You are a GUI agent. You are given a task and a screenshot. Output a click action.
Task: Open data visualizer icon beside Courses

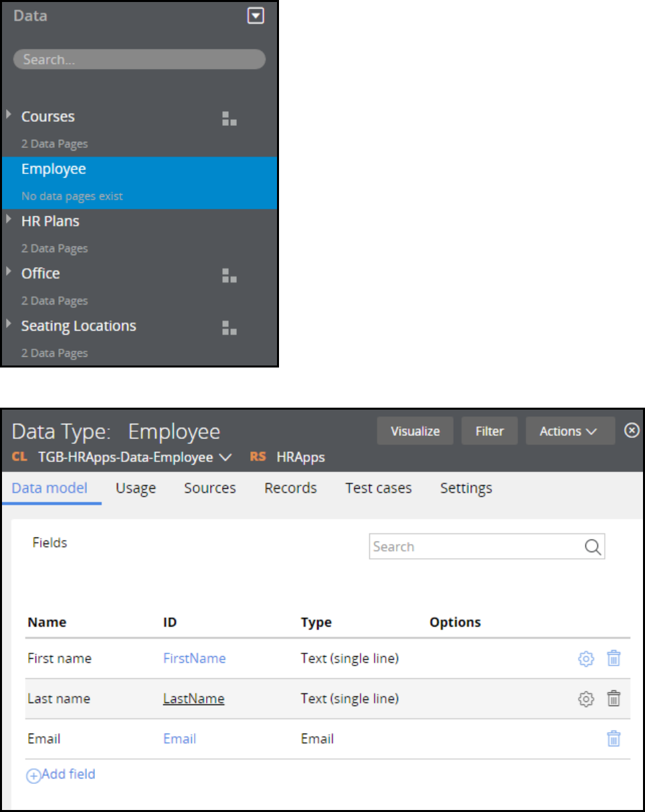[229, 120]
